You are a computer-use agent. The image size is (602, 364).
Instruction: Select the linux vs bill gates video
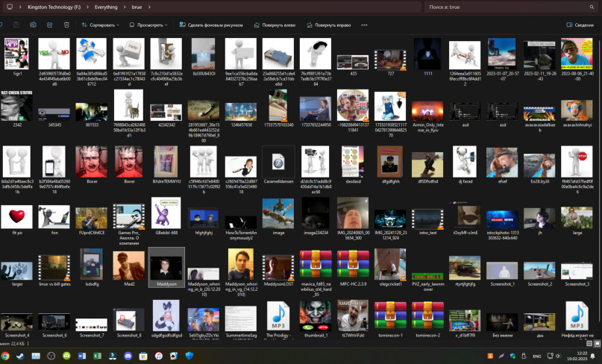click(x=54, y=270)
